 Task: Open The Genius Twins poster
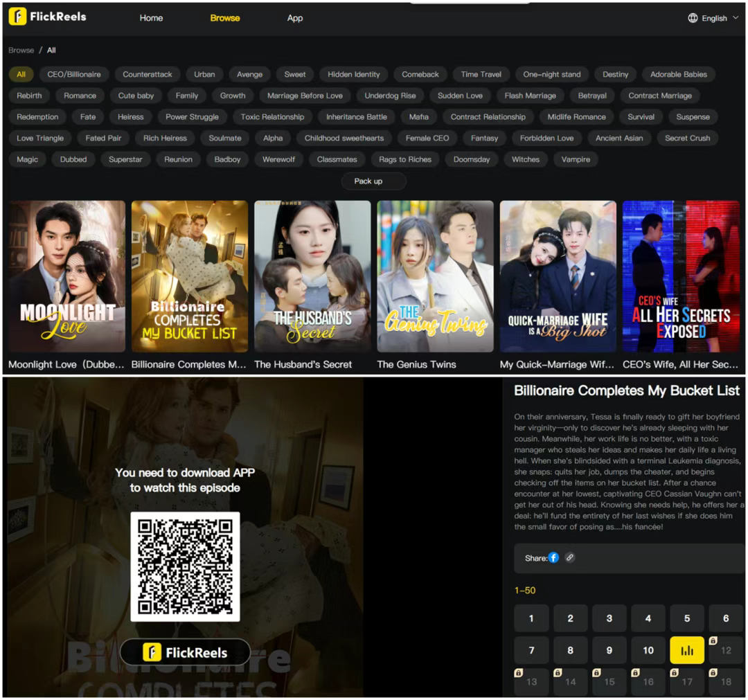coord(435,276)
